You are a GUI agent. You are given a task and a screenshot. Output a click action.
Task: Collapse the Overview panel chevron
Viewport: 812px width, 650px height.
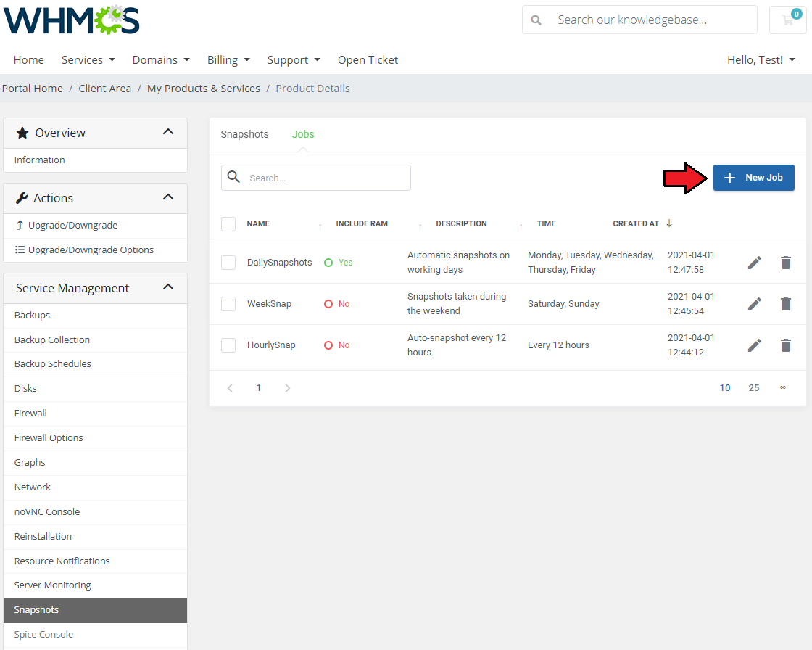(168, 132)
